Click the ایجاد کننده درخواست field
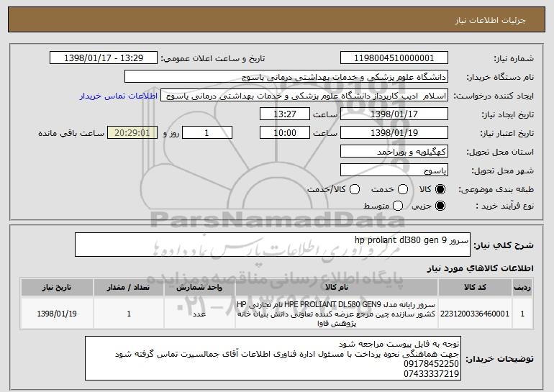The height and width of the screenshot is (392, 554). coord(304,96)
